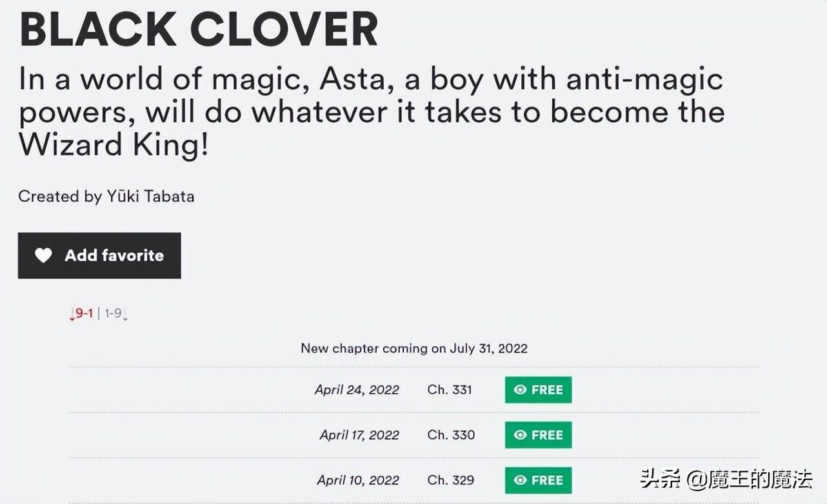Image resolution: width=827 pixels, height=504 pixels.
Task: Click the April 24, 2022 date
Action: [x=357, y=390]
